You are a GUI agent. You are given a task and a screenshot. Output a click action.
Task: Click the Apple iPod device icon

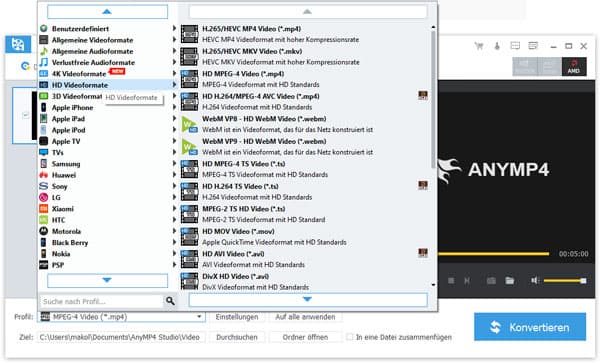(x=44, y=130)
